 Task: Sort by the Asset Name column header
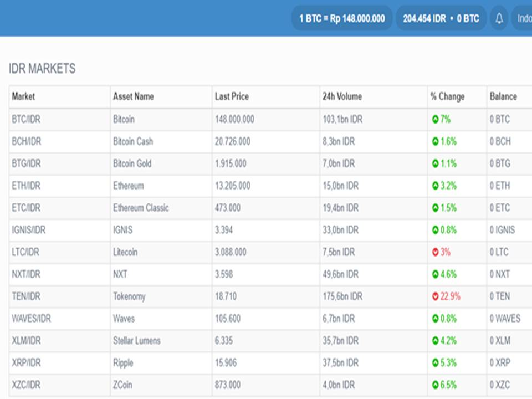coord(134,96)
